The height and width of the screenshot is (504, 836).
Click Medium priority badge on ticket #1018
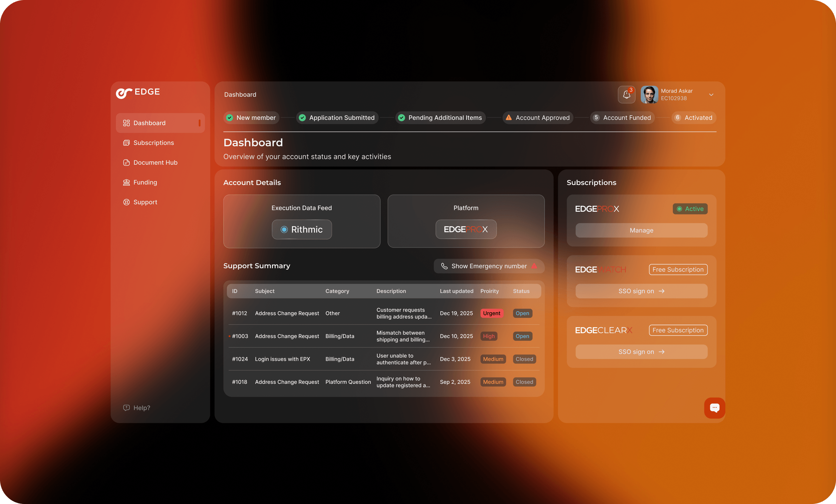coord(493,382)
